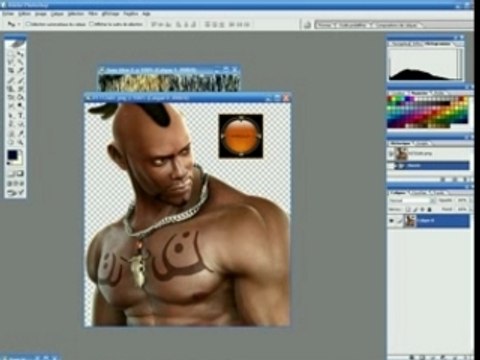Select the Slice tool
Viewport: 480px width, 360px height.
[20, 71]
